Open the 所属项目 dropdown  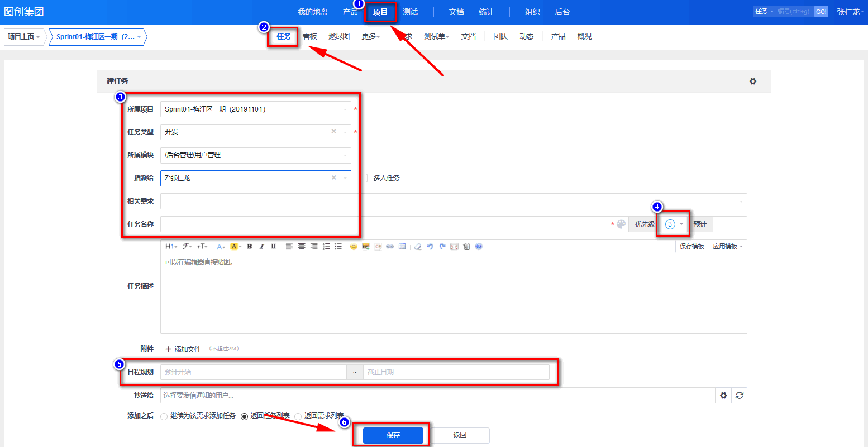coord(256,109)
